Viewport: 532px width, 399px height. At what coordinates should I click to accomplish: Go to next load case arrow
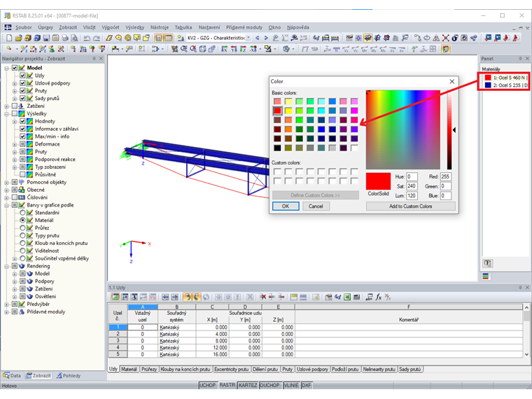pyautogui.click(x=266, y=38)
